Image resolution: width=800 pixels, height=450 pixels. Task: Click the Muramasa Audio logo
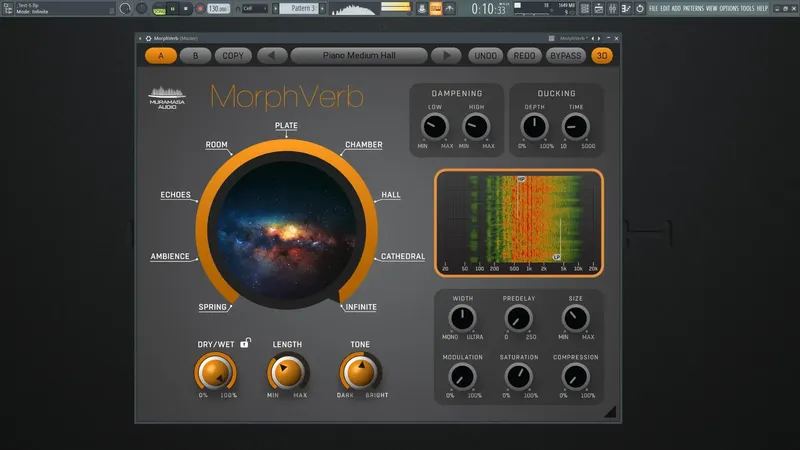(x=167, y=97)
